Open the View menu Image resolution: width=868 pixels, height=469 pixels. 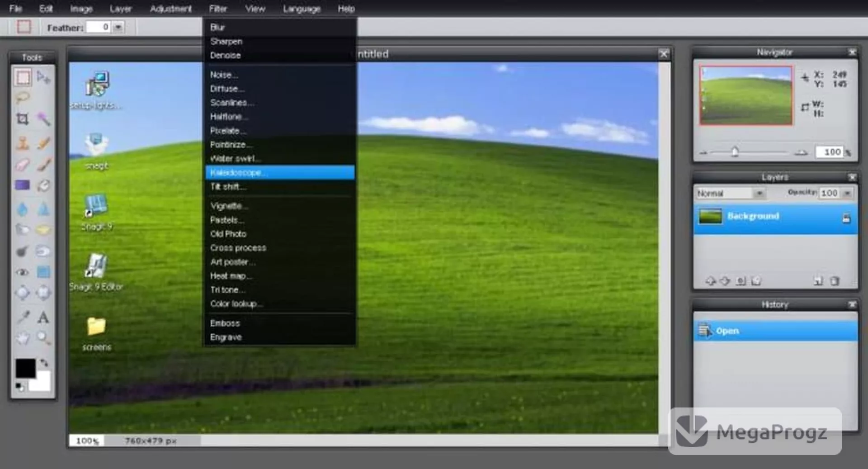click(255, 9)
